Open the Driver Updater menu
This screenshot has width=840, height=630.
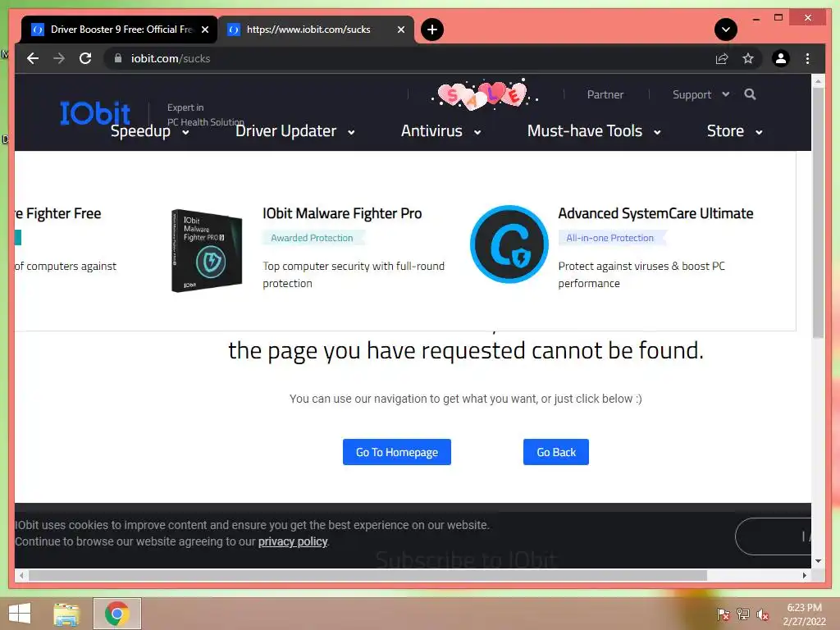click(295, 131)
